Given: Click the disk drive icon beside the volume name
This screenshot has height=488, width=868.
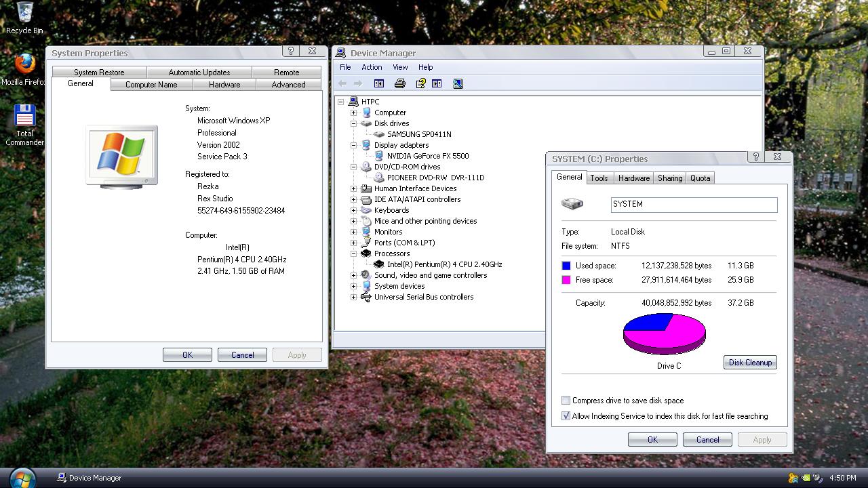Looking at the screenshot, I should point(572,203).
